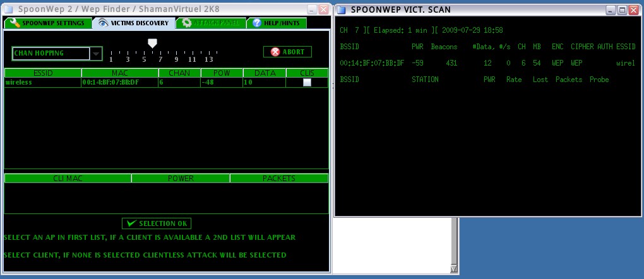This screenshot has width=644, height=279.
Task: Click the SpoonWep 2 window title icon
Action: tap(9, 9)
